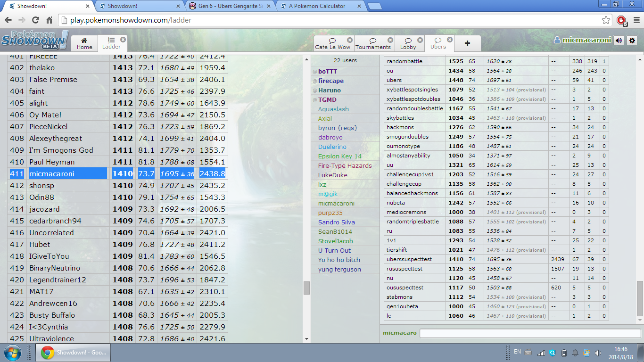Click U-Turn Out in the user list
This screenshot has width=644, height=362.
335,251
